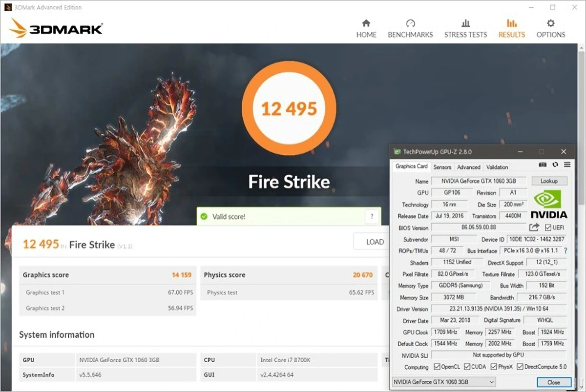Click the Bus Interface PCIe field
The width and height of the screenshot is (586, 392).
coord(531,251)
